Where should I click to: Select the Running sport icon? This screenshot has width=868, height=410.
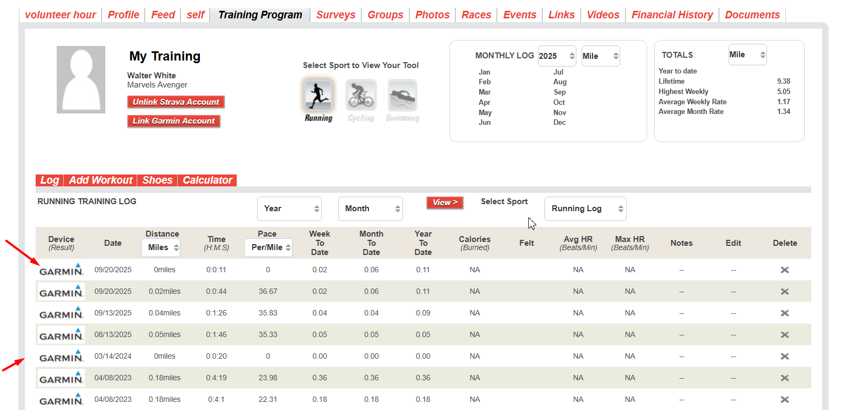tap(318, 96)
